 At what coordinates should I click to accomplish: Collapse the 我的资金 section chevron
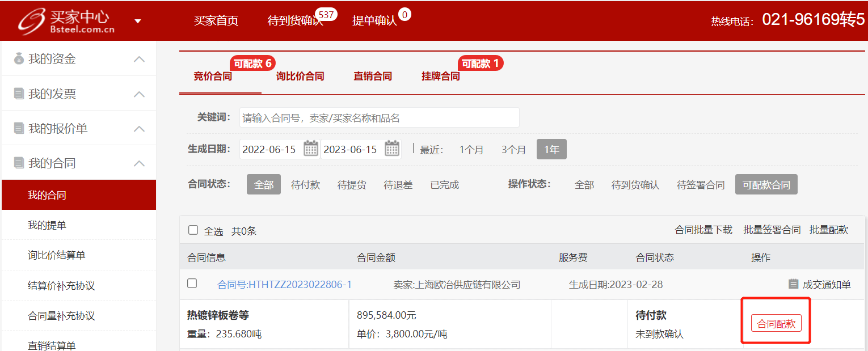point(139,59)
